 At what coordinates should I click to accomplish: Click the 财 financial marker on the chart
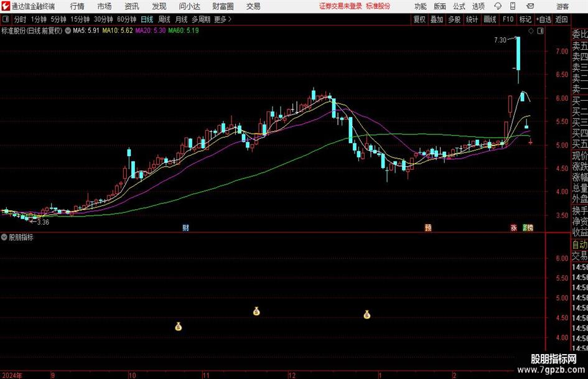coord(185,227)
